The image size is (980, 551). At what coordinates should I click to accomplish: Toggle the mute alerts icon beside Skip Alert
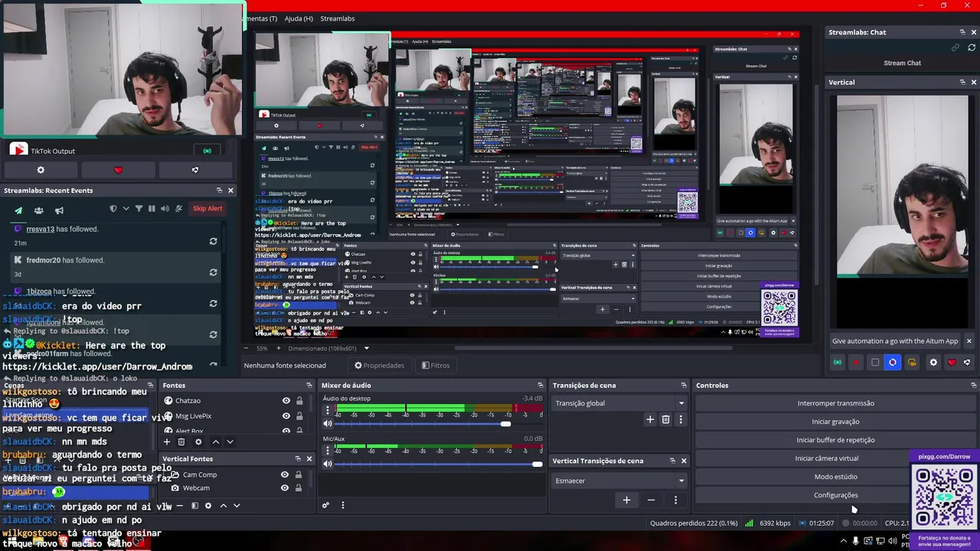[178, 208]
